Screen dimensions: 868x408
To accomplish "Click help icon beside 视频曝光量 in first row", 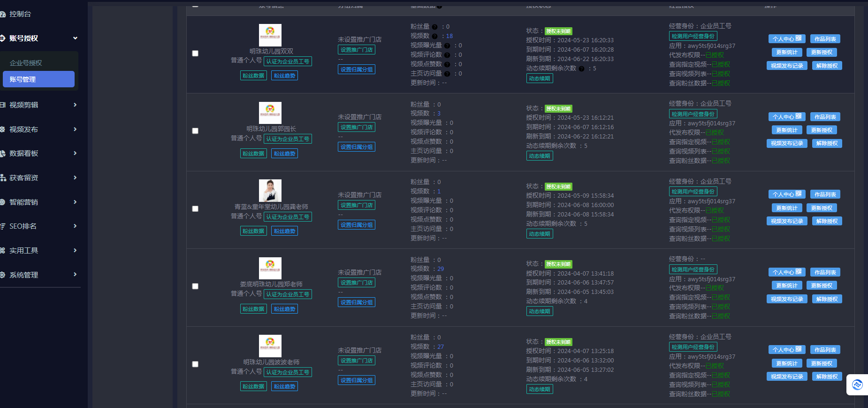I will tap(447, 46).
